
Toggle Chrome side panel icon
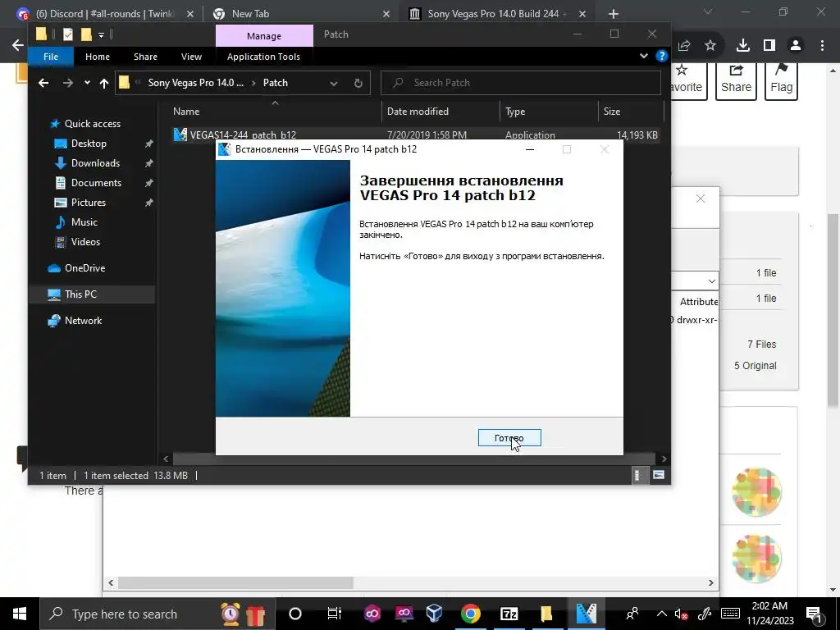(x=769, y=46)
